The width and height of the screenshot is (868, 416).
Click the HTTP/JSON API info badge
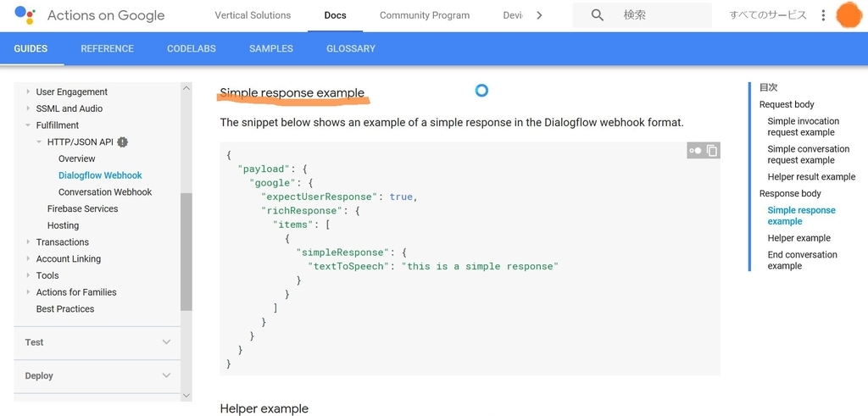pyautogui.click(x=122, y=142)
